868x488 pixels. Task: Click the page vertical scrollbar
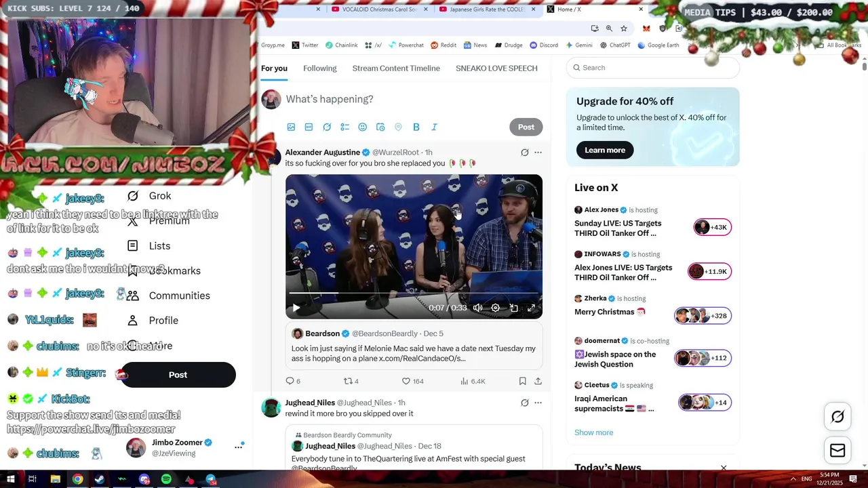click(x=865, y=66)
